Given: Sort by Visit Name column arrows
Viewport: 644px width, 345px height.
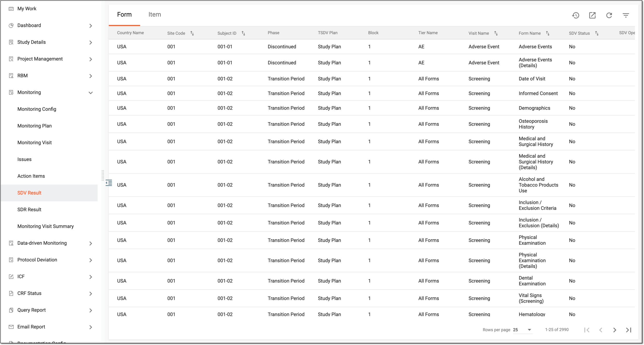Looking at the screenshot, I should coord(496,33).
